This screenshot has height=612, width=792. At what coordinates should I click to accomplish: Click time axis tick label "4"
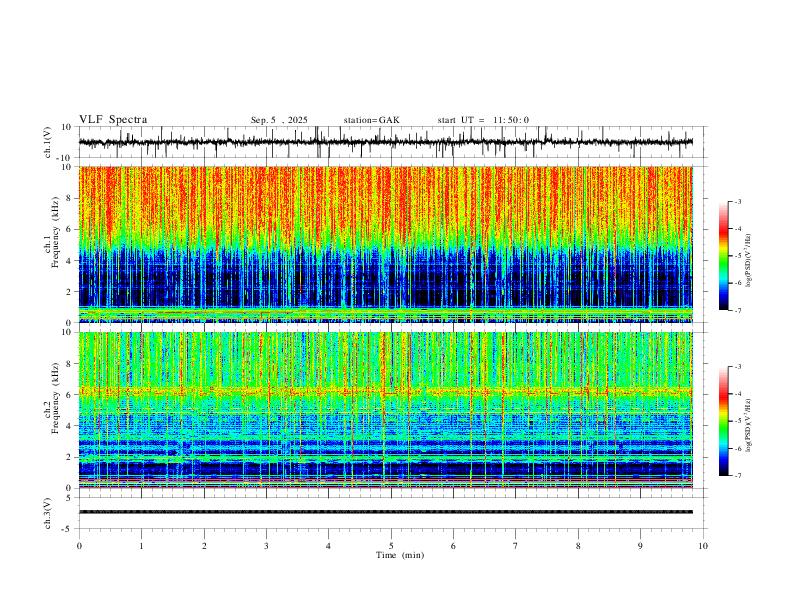click(329, 546)
